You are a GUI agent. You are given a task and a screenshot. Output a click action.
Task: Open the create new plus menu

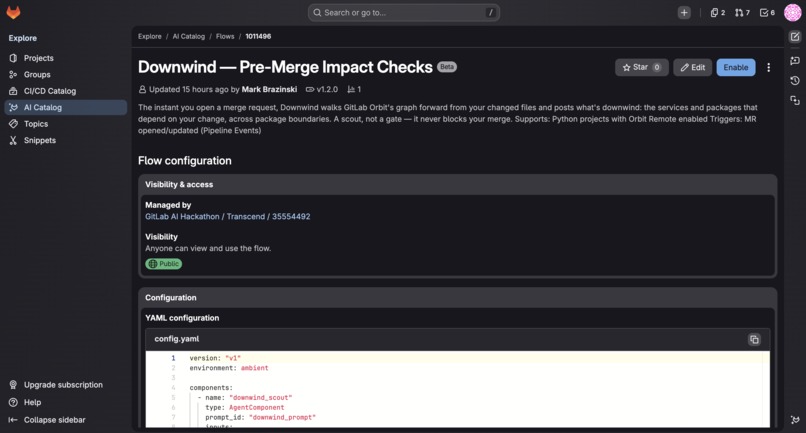pos(684,13)
